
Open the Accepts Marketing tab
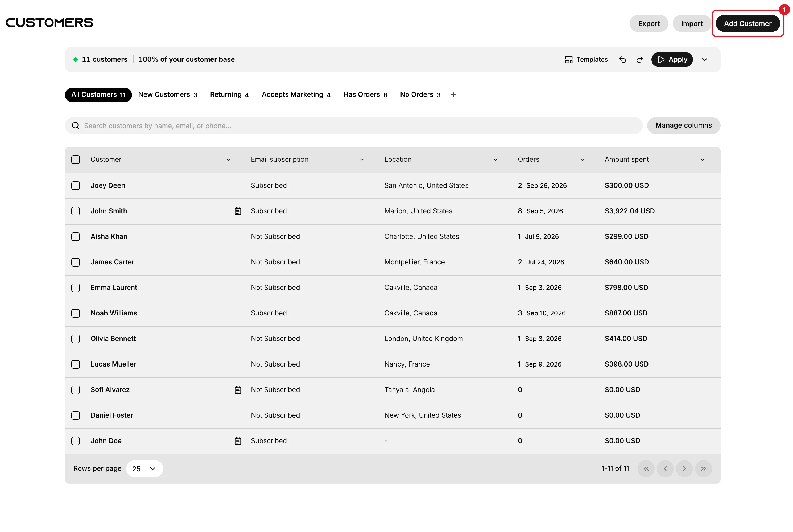296,95
